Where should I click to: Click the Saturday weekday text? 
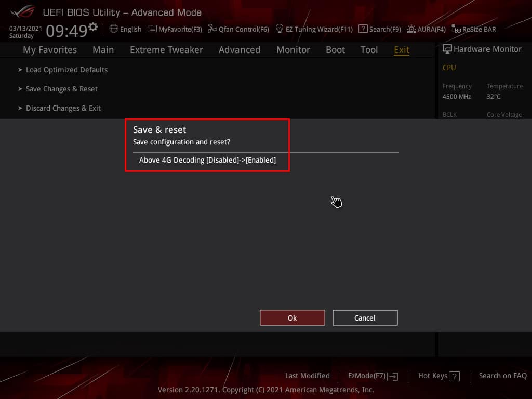click(x=21, y=36)
